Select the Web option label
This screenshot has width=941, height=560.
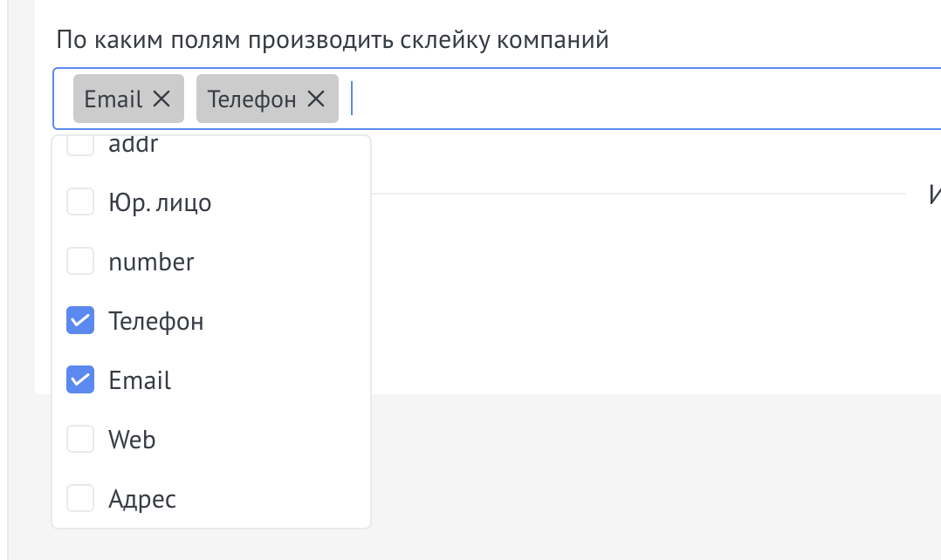pyautogui.click(x=132, y=440)
